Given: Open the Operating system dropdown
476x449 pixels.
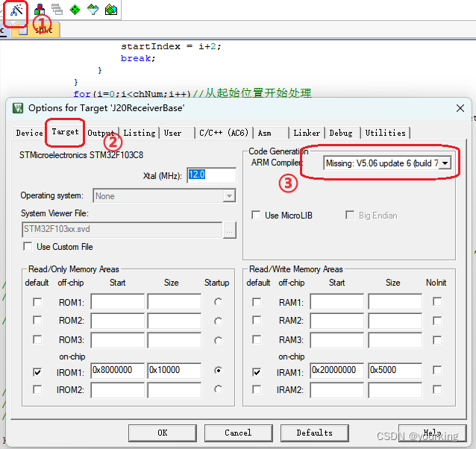Looking at the screenshot, I should [x=164, y=196].
